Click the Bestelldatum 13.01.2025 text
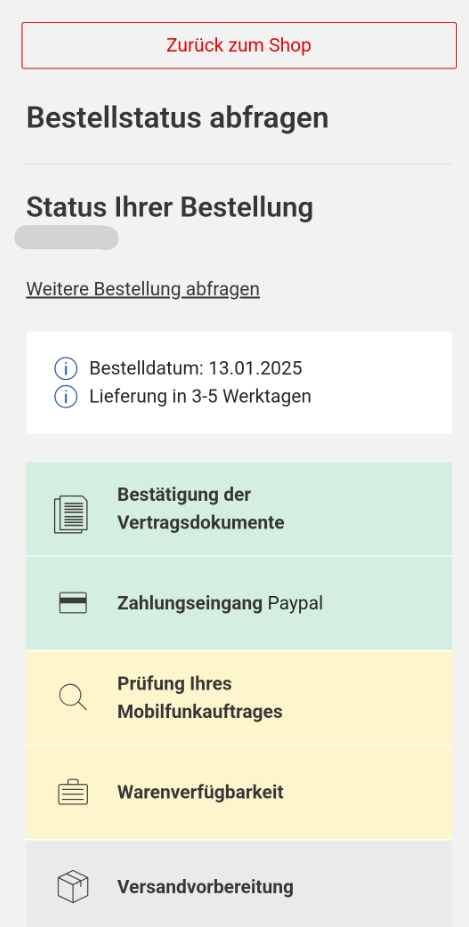The width and height of the screenshot is (469, 927). coord(196,368)
